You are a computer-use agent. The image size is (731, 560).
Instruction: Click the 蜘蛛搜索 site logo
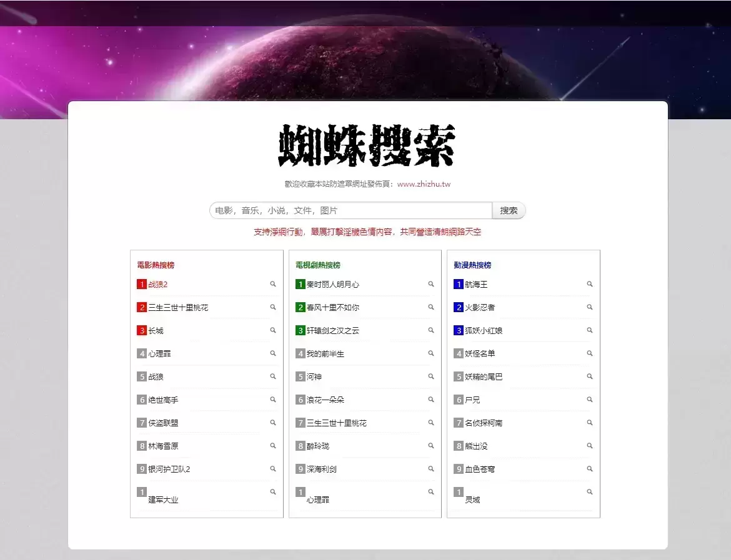[366, 146]
